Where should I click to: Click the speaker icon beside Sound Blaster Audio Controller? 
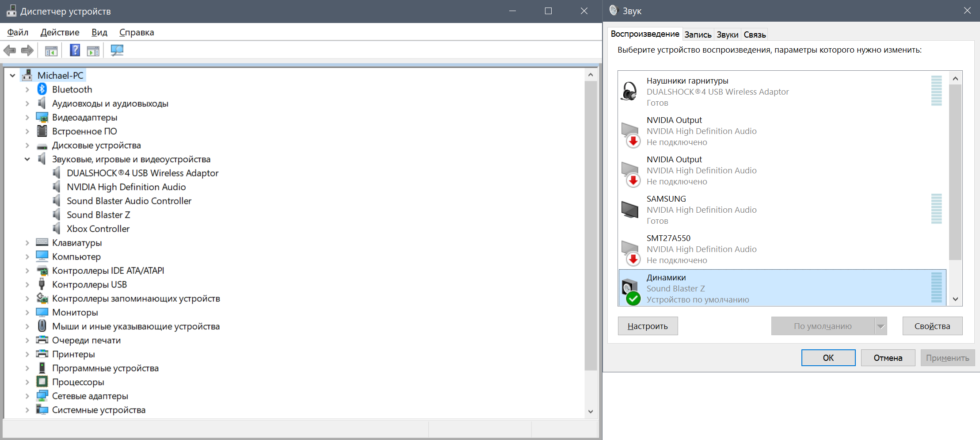(x=57, y=201)
